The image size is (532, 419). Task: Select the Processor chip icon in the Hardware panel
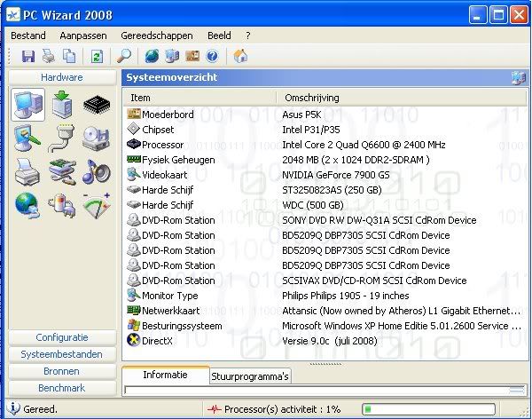97,105
